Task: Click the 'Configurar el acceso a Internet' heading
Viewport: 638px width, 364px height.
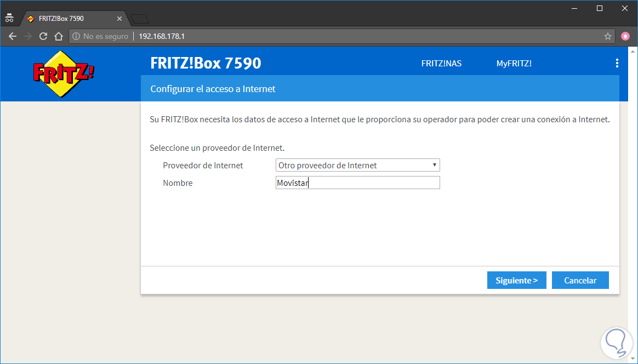Action: [x=213, y=89]
